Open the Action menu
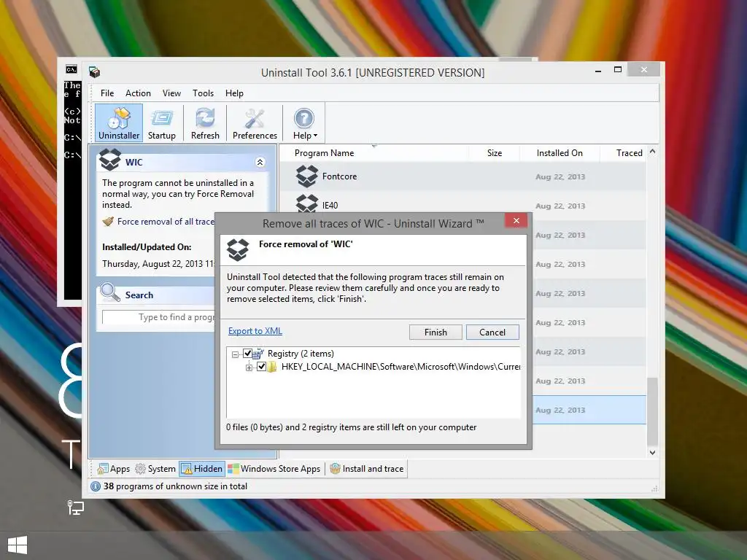The image size is (747, 560). click(x=138, y=93)
